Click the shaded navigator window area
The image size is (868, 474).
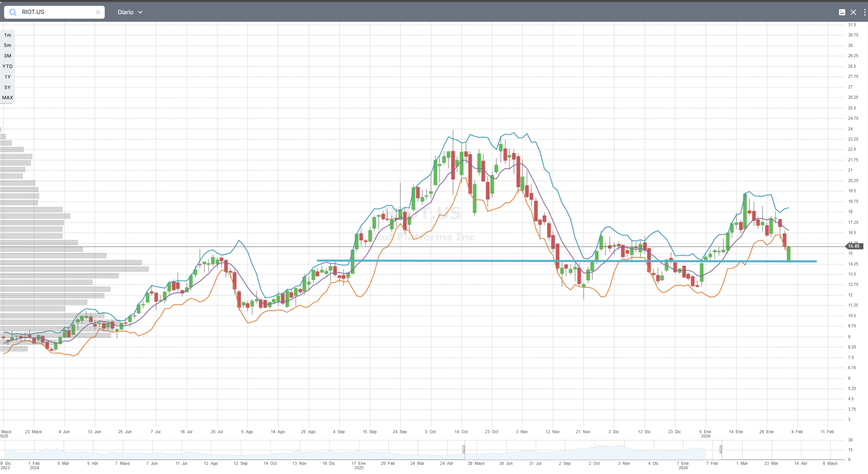pos(592,452)
